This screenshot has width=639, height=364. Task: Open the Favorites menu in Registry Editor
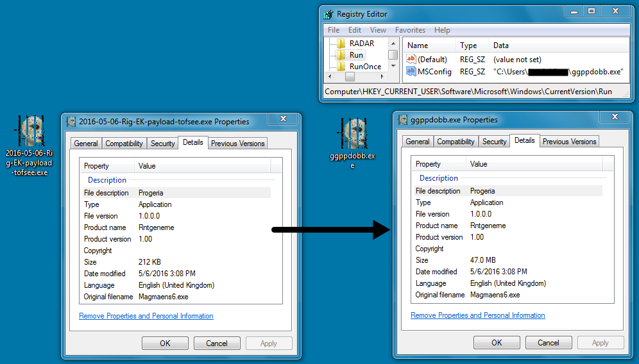tap(410, 30)
